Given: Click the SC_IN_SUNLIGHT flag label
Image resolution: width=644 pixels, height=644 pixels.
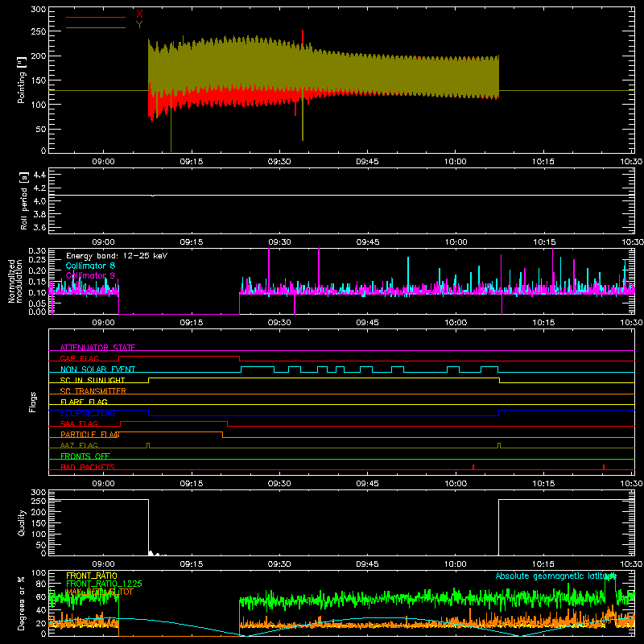Looking at the screenshot, I should 93,380.
